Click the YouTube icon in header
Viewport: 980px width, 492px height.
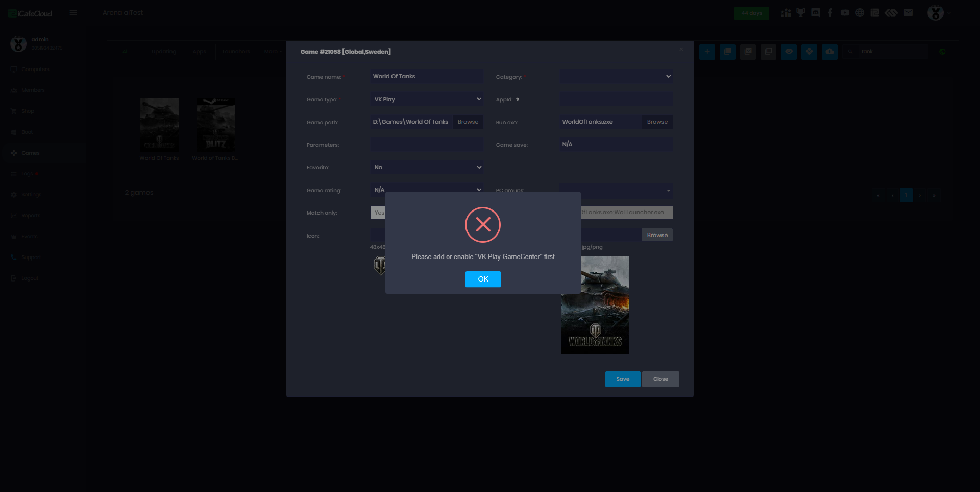(845, 13)
